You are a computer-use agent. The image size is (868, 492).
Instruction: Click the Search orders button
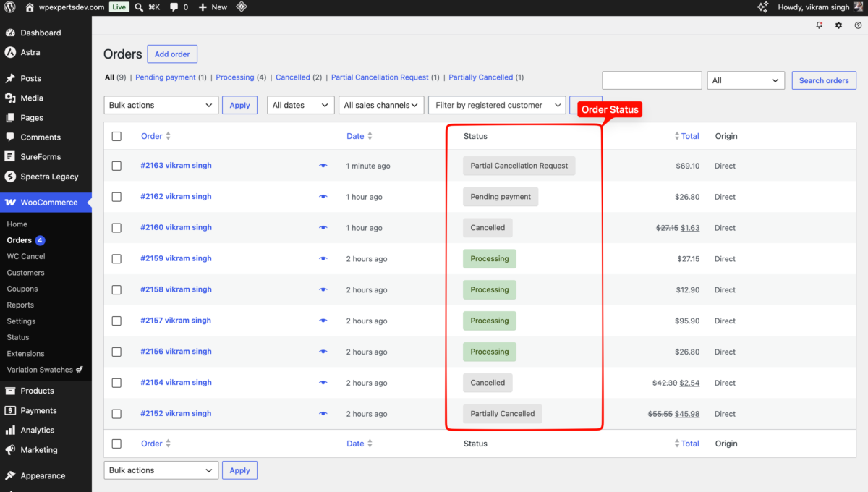coord(824,80)
